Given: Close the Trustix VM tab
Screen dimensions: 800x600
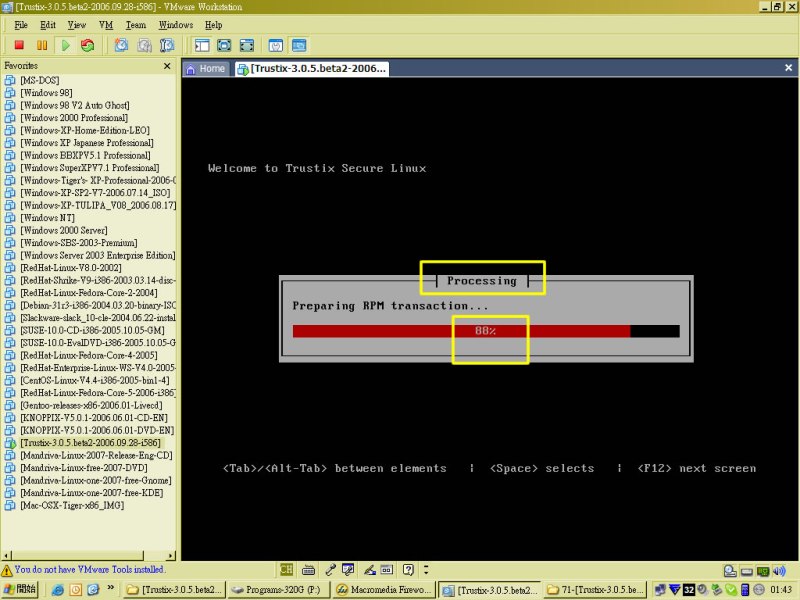Looking at the screenshot, I should point(788,67).
